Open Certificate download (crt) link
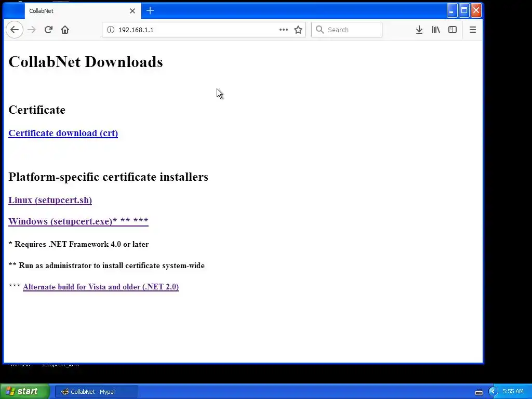The width and height of the screenshot is (532, 399). click(x=63, y=133)
